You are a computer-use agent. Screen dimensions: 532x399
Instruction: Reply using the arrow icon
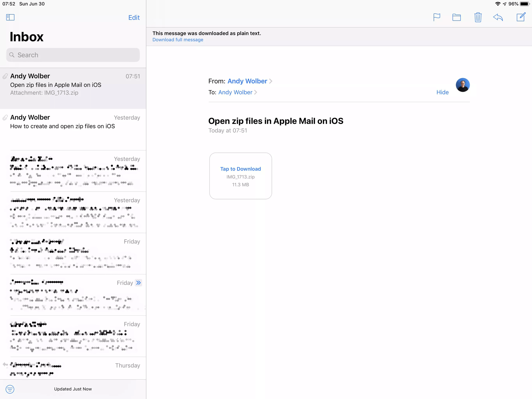click(498, 17)
